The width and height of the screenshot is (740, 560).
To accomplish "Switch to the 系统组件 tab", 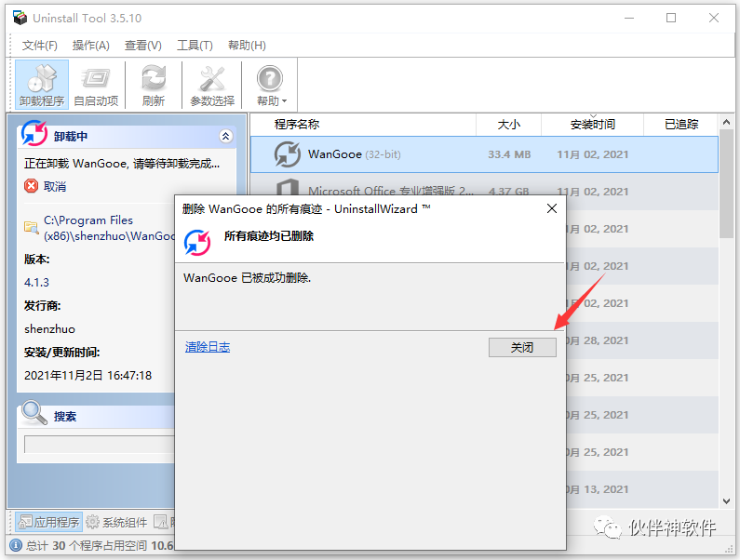I will (116, 522).
